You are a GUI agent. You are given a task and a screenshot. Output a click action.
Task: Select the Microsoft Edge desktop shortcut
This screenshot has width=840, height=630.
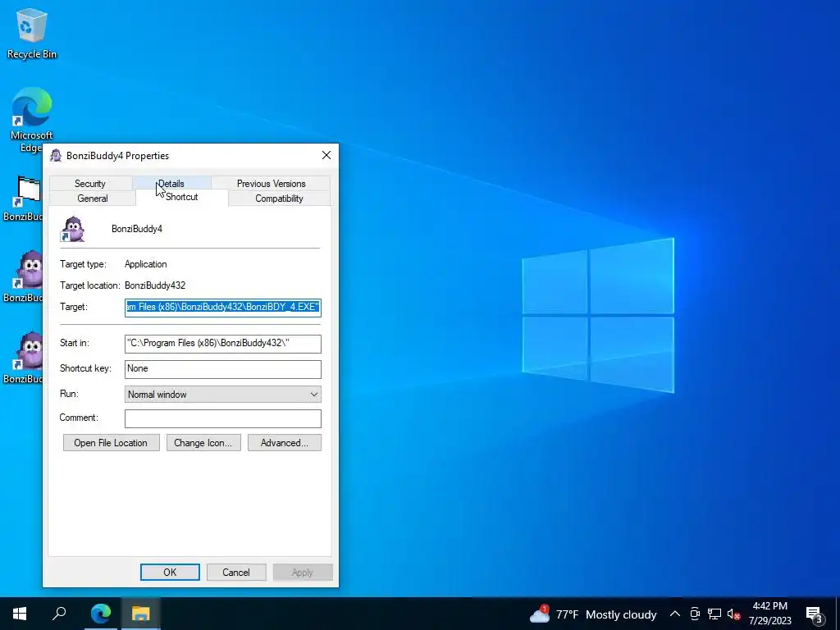pos(31,120)
